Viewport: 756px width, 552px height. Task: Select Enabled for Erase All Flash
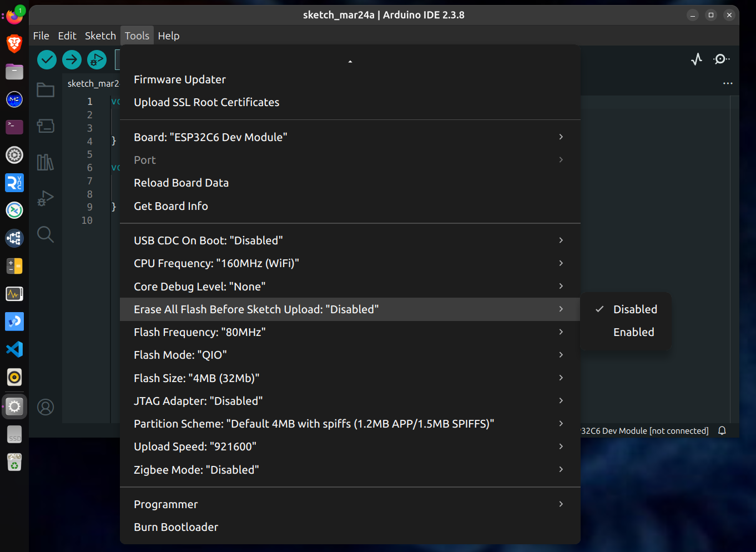[633, 332]
